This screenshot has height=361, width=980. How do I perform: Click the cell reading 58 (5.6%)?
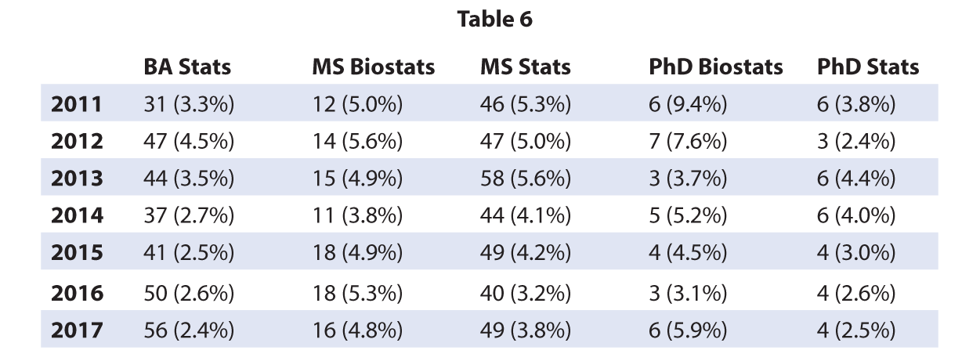(525, 179)
